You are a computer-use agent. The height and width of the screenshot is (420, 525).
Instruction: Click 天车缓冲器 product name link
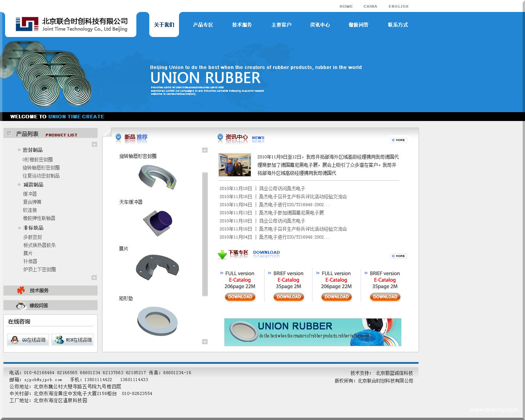131,202
